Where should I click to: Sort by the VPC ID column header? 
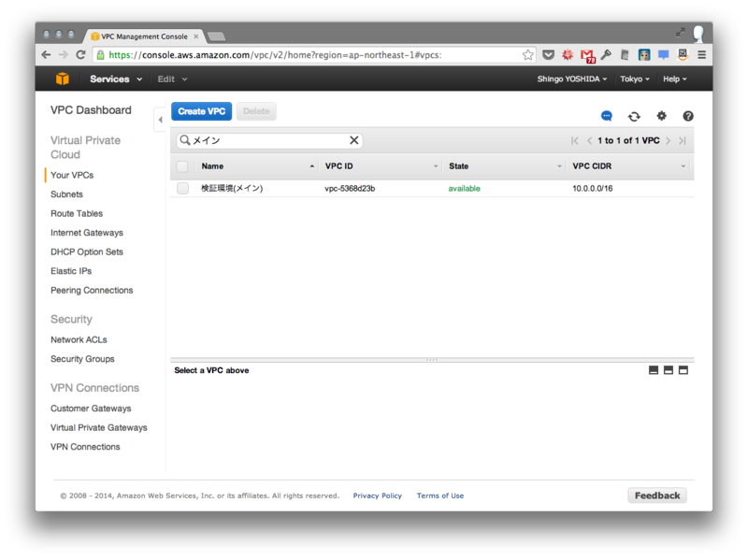coord(381,166)
